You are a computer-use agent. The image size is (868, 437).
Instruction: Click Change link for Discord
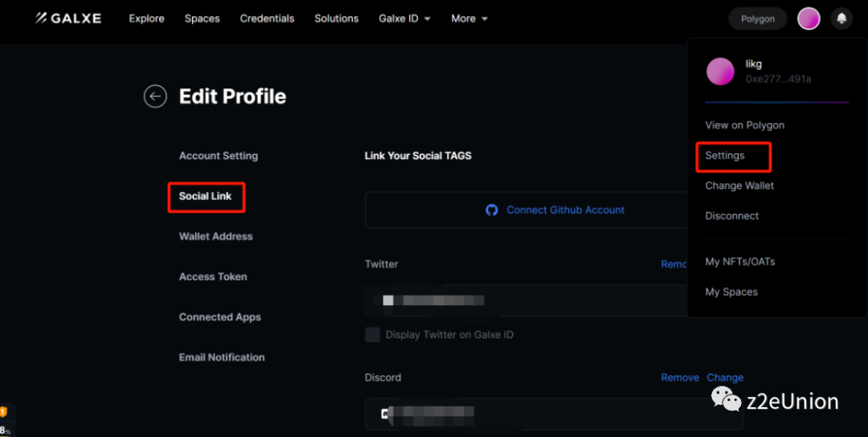coord(725,378)
